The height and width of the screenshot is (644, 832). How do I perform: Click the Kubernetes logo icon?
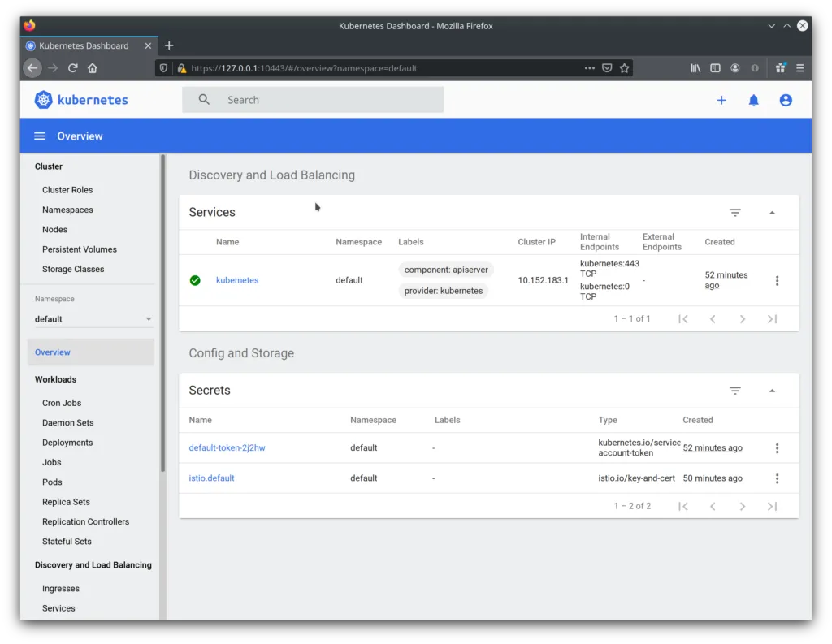[x=44, y=100]
